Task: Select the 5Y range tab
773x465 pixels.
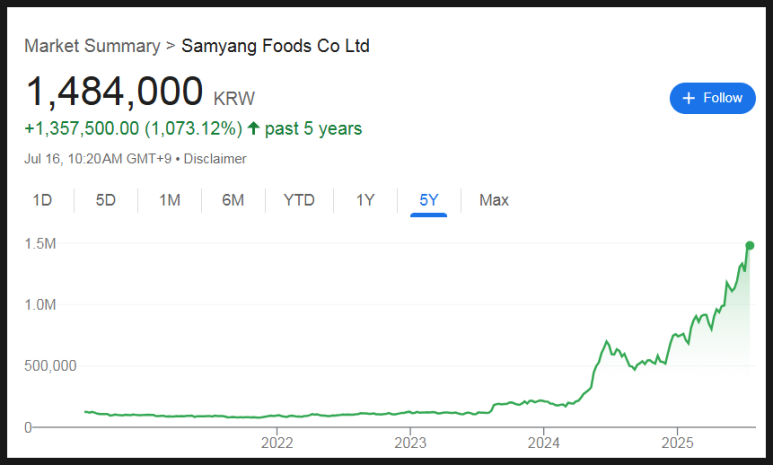Action: 428,200
